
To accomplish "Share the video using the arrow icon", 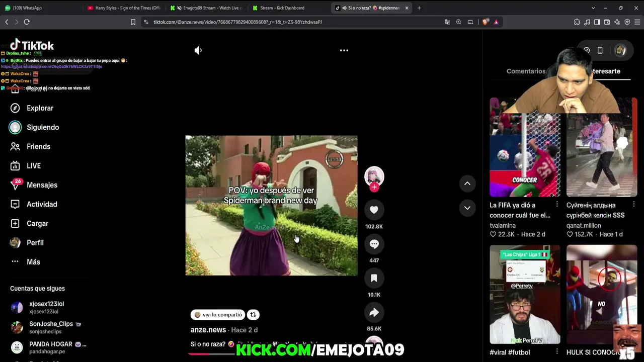I will (374, 313).
